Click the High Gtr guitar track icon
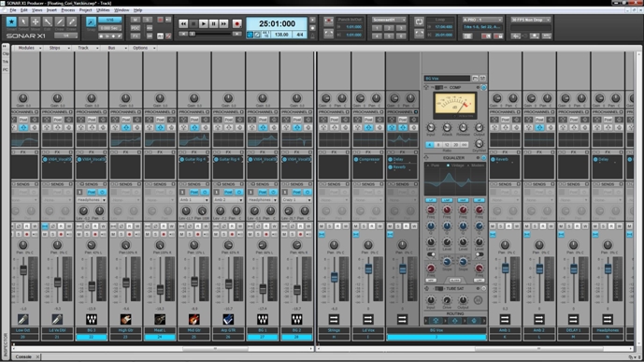This screenshot has height=362, width=644. pos(125,319)
